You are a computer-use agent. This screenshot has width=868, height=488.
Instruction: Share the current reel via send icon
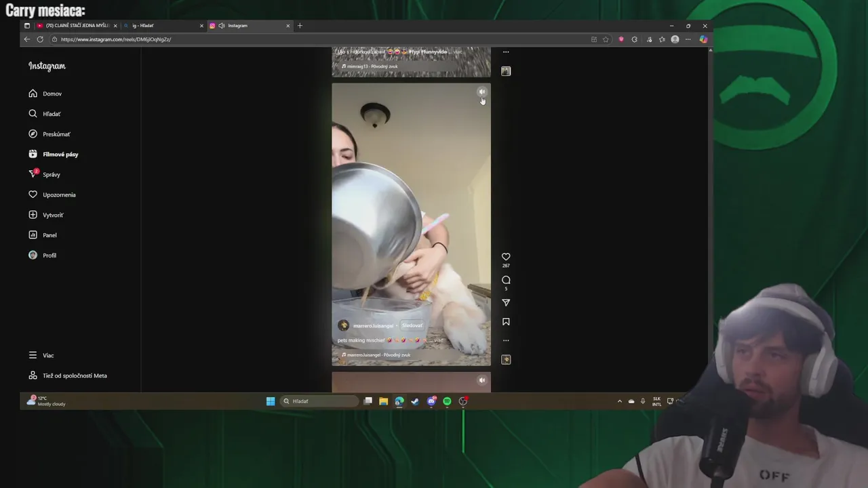[506, 303]
